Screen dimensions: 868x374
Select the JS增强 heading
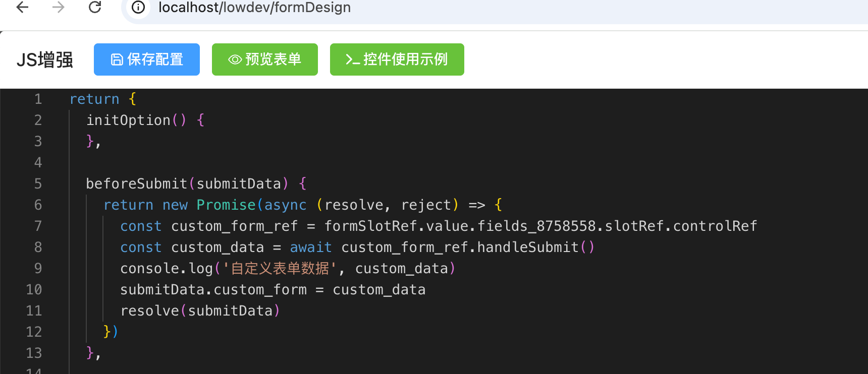45,60
